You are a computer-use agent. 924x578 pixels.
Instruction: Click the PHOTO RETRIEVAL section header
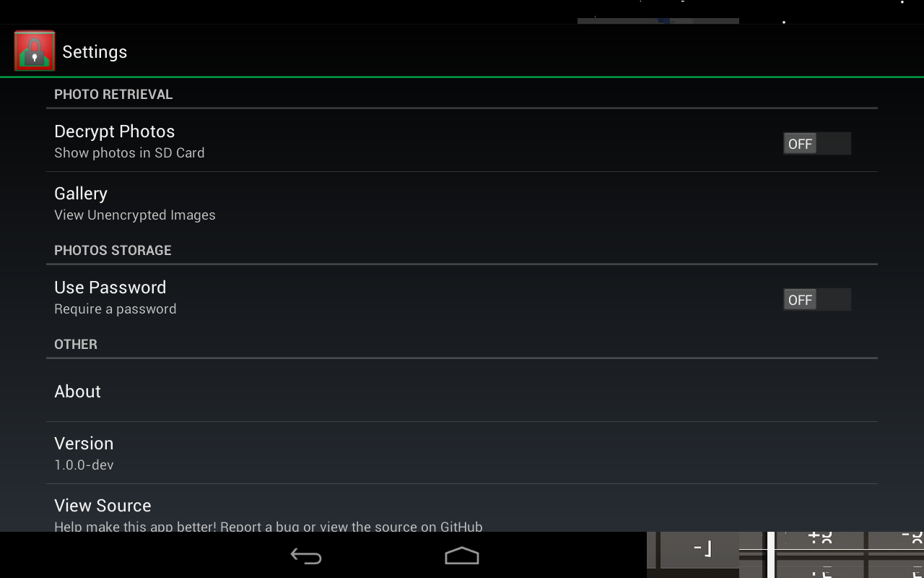pos(113,95)
